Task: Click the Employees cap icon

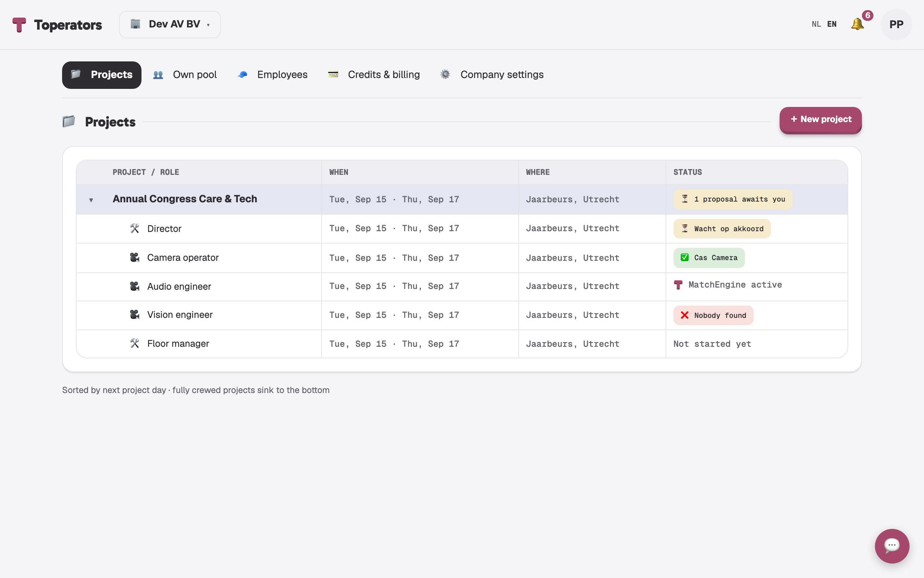Action: pyautogui.click(x=243, y=74)
